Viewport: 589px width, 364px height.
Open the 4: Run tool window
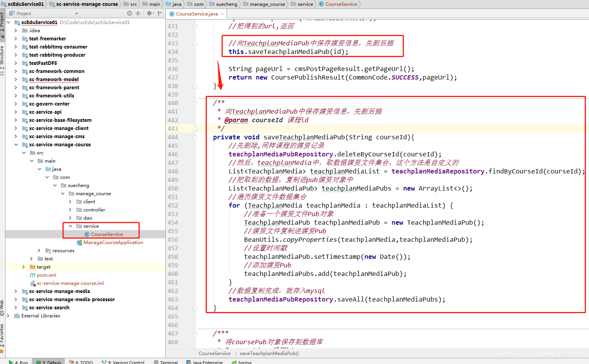pyautogui.click(x=18, y=361)
